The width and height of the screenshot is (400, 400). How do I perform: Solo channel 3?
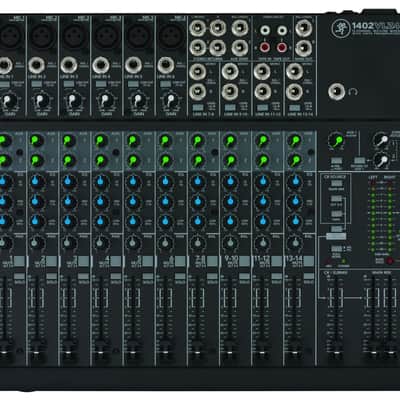click(x=84, y=276)
